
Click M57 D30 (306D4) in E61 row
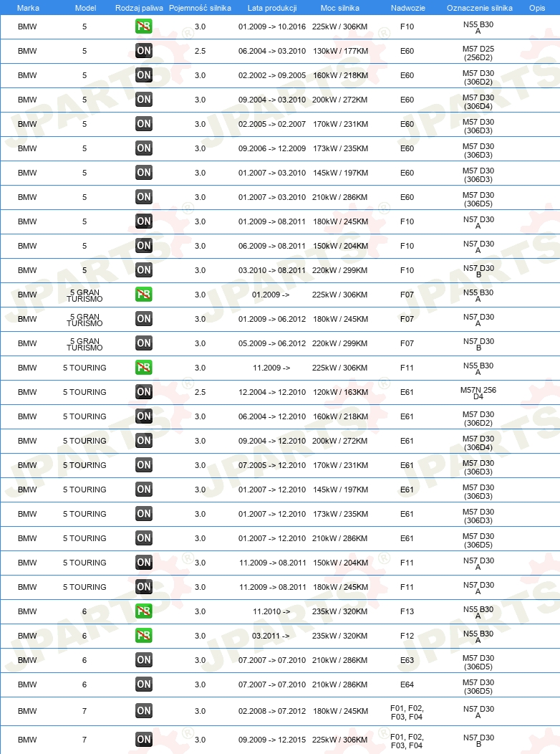pyautogui.click(x=478, y=443)
